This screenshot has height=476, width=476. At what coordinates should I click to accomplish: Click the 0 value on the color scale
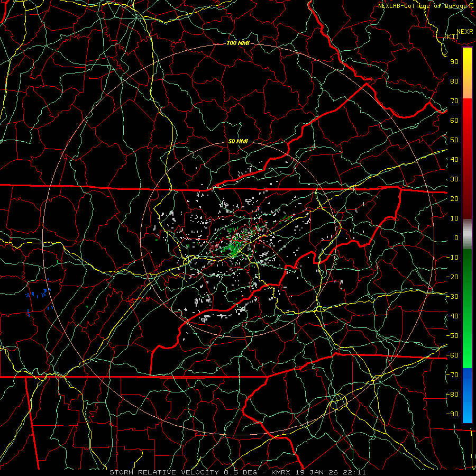456,238
